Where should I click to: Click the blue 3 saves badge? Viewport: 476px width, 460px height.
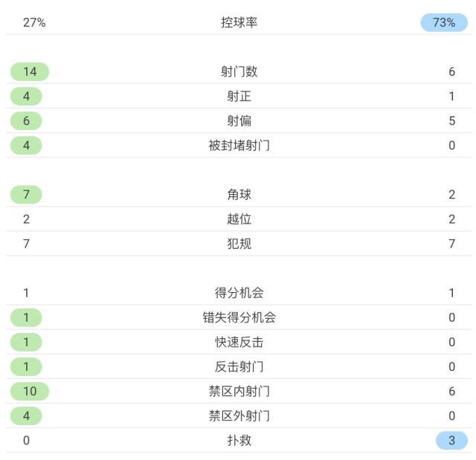pos(452,440)
